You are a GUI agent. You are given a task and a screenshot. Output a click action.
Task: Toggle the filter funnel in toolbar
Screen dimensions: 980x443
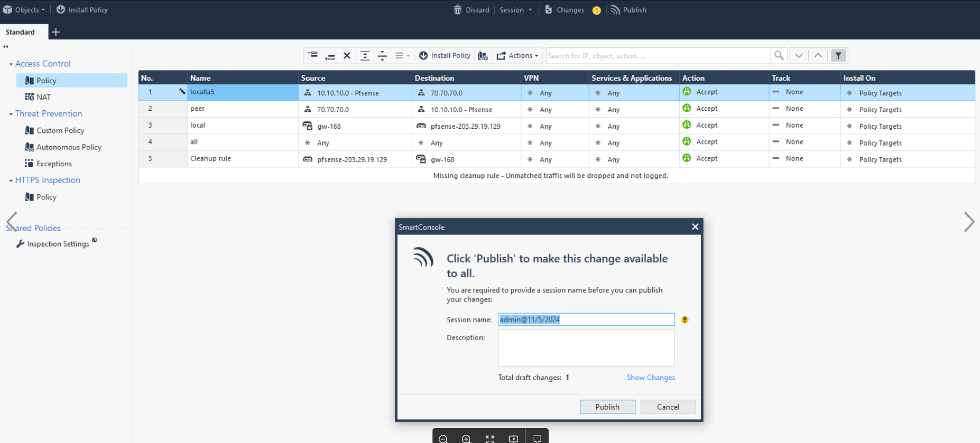(x=838, y=55)
